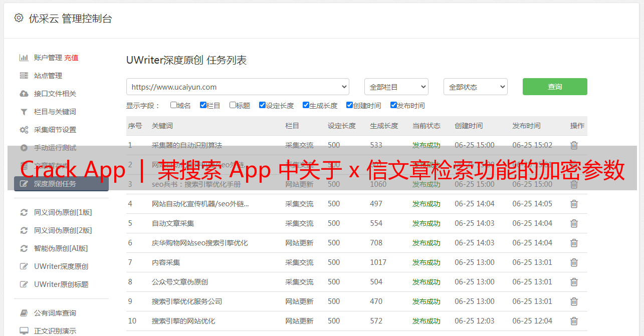This screenshot has width=644, height=336.
Task: Uncheck the 设定长度 display field checkbox
Action: pos(262,105)
